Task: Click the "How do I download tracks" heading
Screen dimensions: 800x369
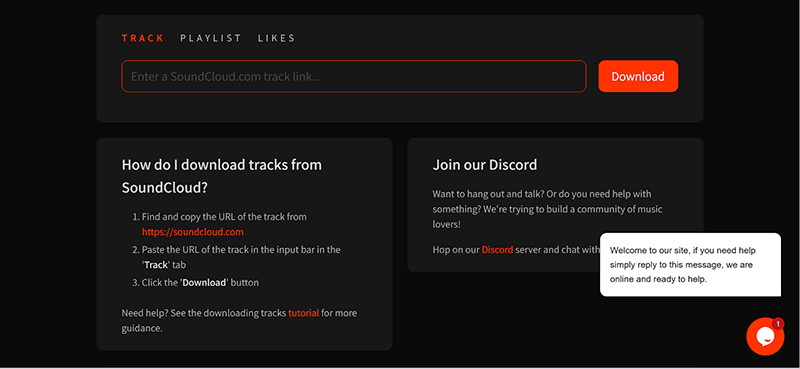Action: (x=222, y=176)
